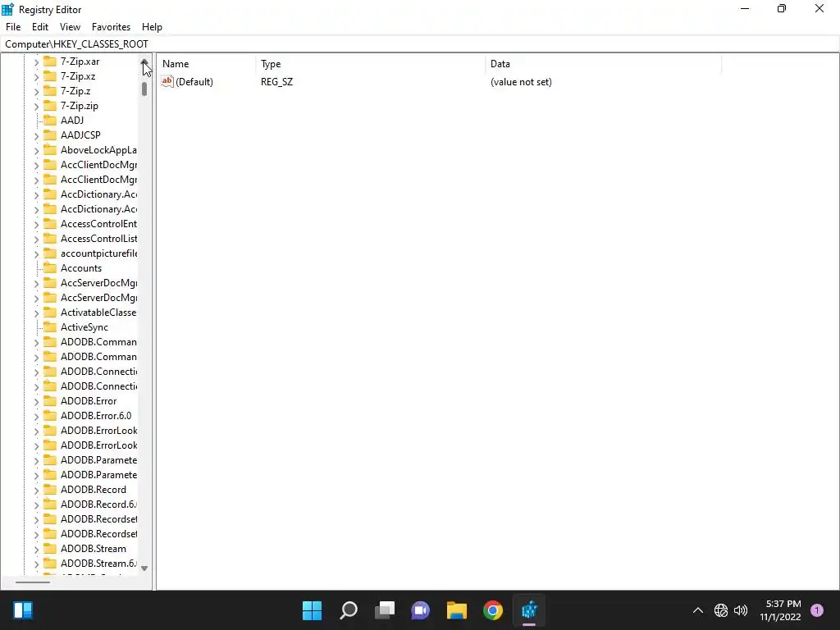Select the AADJCSP folder icon
Image resolution: width=840 pixels, height=630 pixels.
coord(50,135)
